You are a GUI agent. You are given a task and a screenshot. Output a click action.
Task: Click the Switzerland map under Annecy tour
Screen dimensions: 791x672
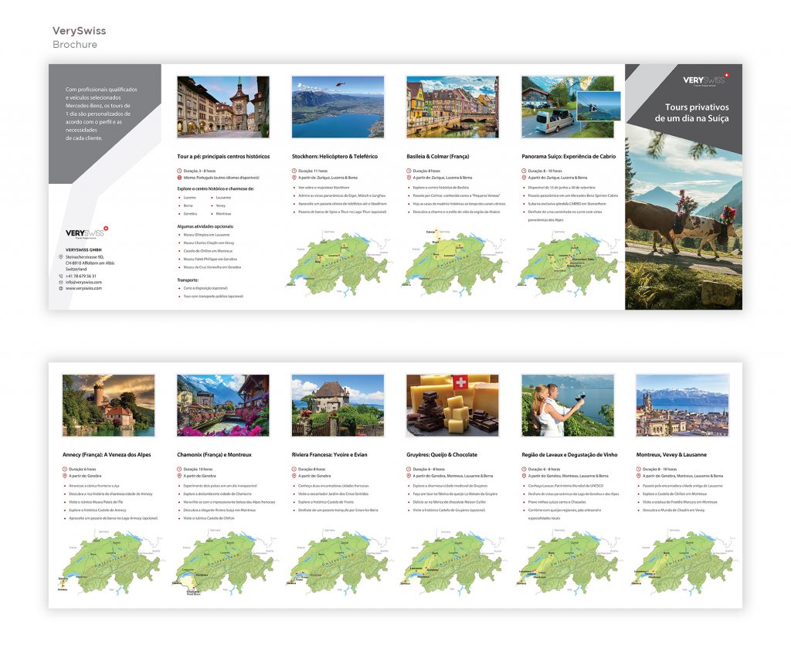[x=107, y=561]
